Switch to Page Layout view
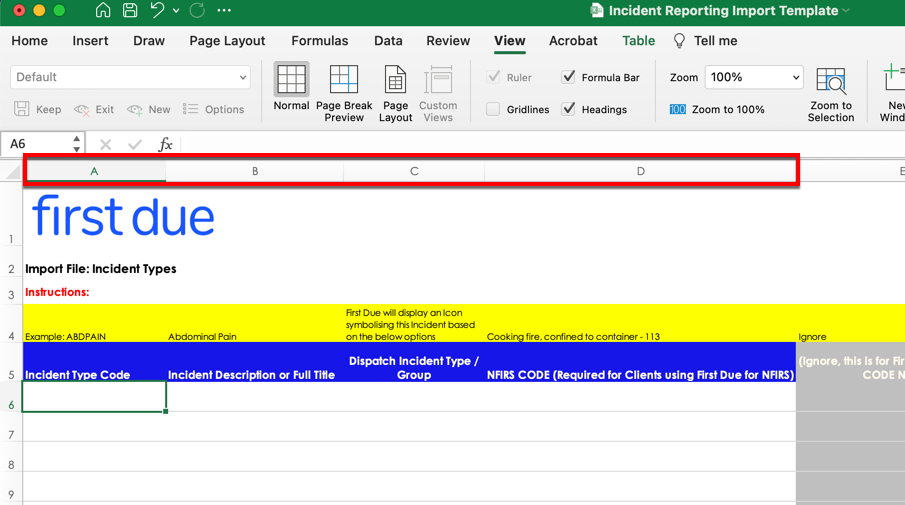Screen dimensions: 905x505 pyautogui.click(x=395, y=93)
